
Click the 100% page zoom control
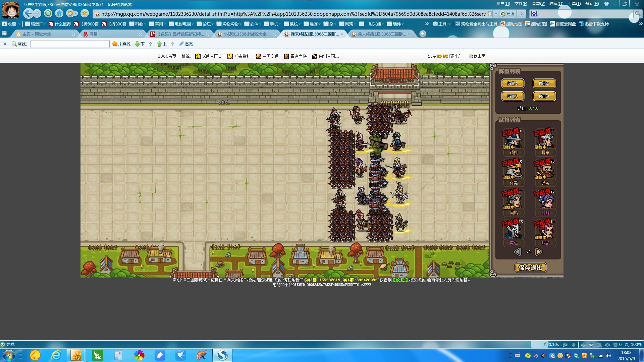633,345
